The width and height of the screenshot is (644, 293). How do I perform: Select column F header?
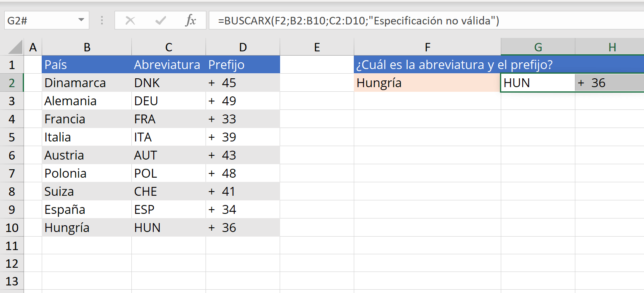428,47
